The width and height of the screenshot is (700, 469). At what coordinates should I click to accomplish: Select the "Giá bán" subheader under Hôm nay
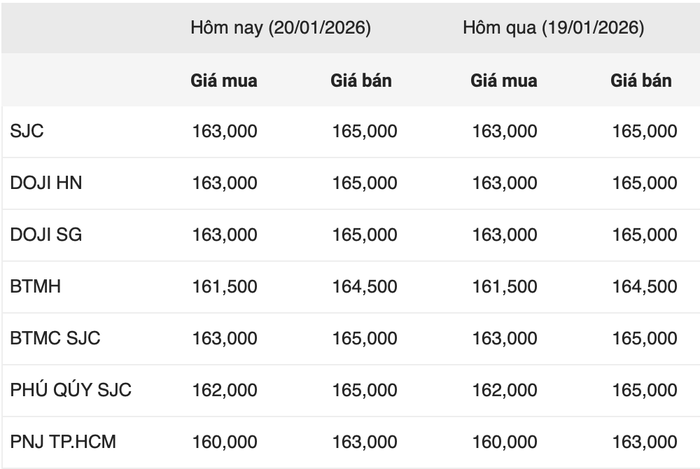tap(361, 81)
